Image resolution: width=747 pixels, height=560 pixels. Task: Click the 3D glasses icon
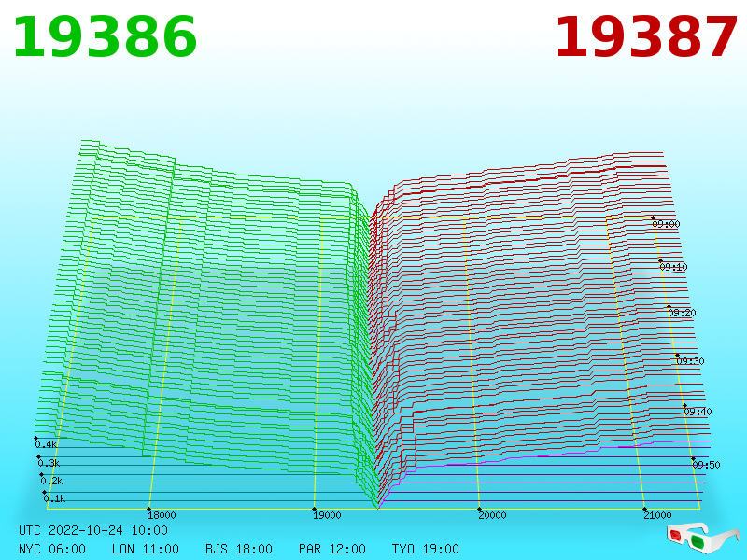pos(703,538)
